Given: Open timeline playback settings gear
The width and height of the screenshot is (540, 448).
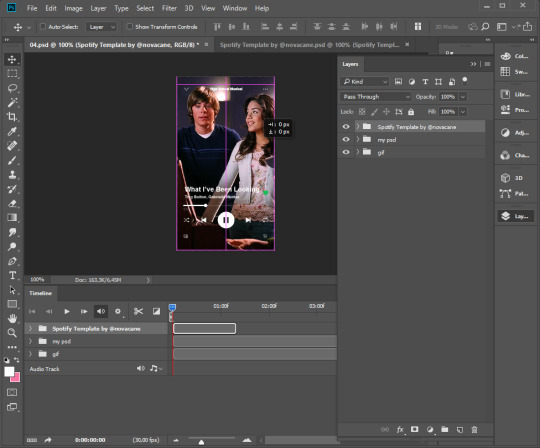Looking at the screenshot, I should (118, 311).
